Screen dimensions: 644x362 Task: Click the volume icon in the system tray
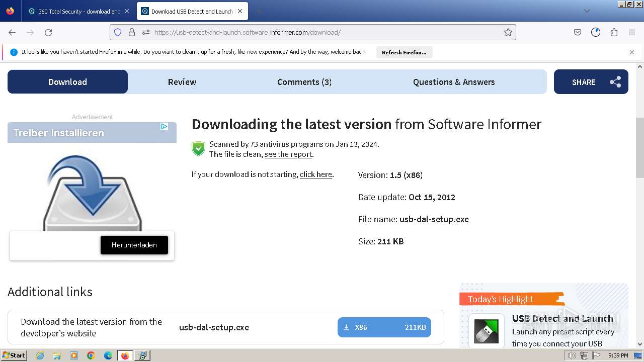572,355
